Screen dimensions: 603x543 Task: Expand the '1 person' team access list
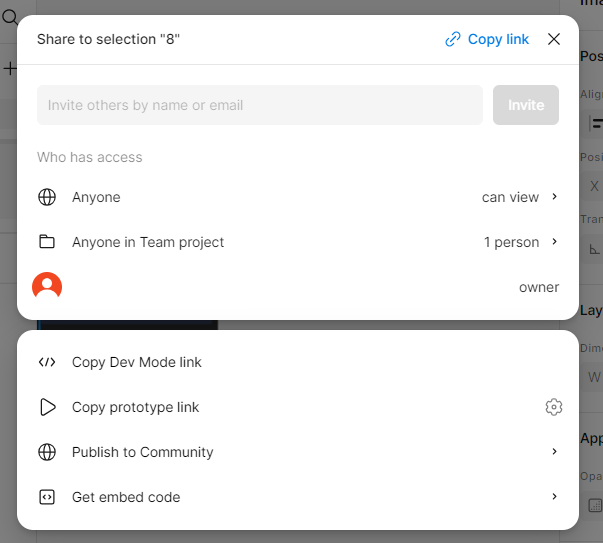(x=521, y=242)
